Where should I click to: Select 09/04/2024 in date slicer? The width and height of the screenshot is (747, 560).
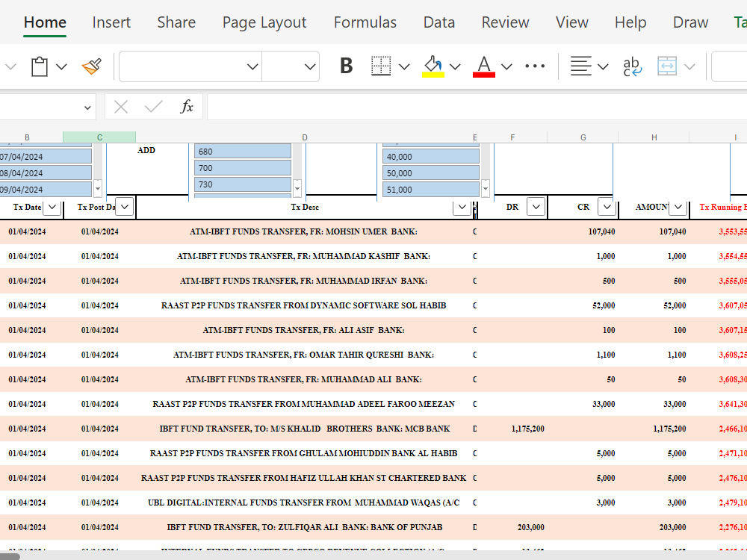[46, 189]
